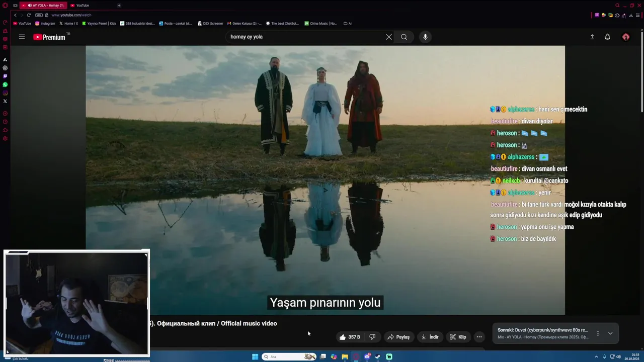The image size is (644, 362).
Task: Reload the page
Action: click(29, 15)
